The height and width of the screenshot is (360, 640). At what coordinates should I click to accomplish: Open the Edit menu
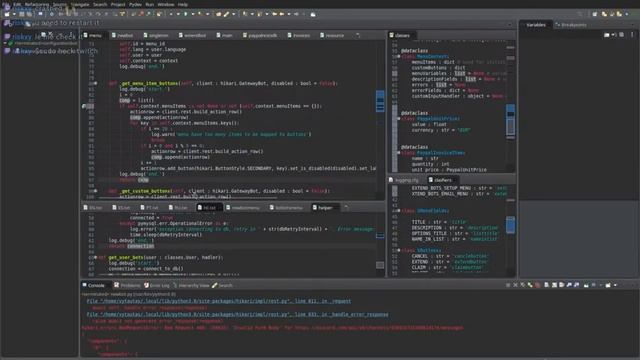pos(17,4)
